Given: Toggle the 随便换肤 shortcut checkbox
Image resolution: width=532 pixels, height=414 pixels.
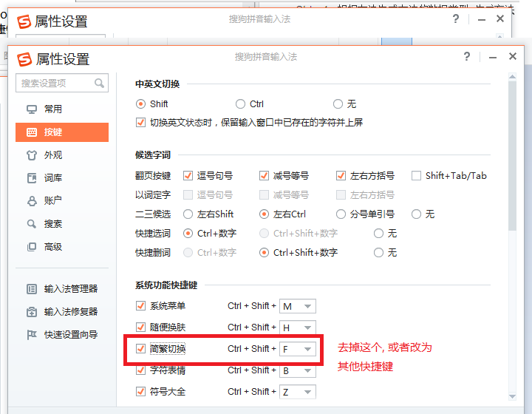Looking at the screenshot, I should [x=140, y=328].
